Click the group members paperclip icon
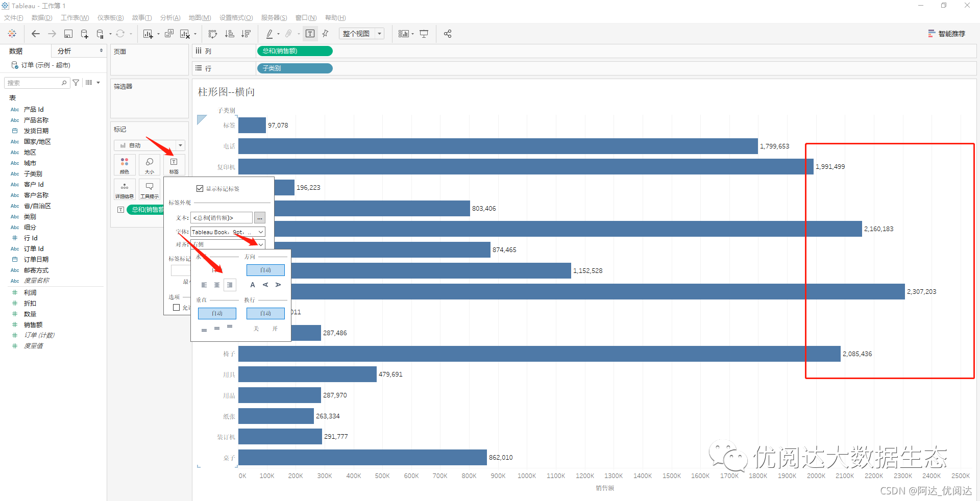 [288, 34]
